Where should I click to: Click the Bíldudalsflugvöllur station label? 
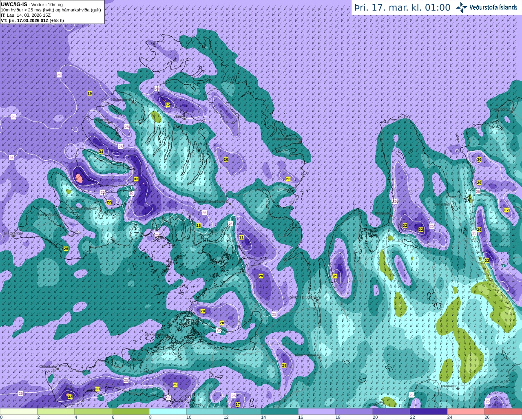pyautogui.click(x=85, y=208)
